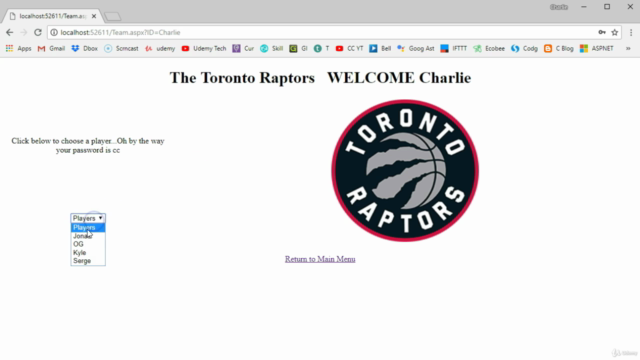The width and height of the screenshot is (640, 360).
Task: Select Serge from players list
Action: coord(88,261)
